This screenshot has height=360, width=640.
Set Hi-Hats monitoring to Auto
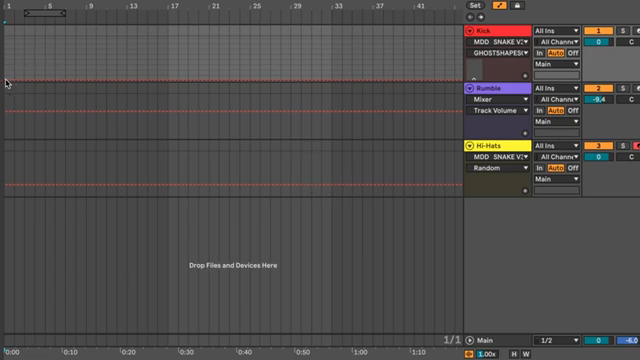556,168
